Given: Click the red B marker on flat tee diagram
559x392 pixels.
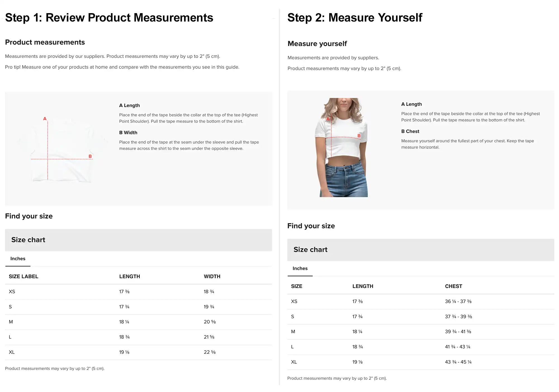Looking at the screenshot, I should pos(90,156).
